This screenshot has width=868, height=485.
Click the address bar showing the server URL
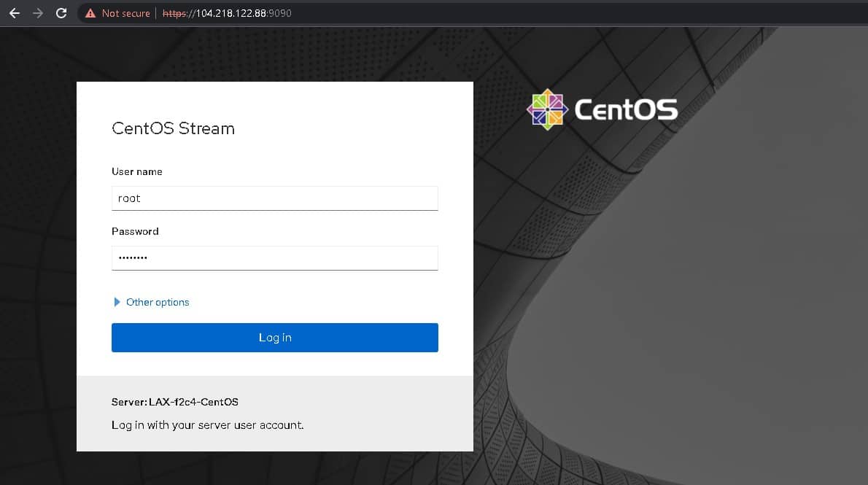233,12
